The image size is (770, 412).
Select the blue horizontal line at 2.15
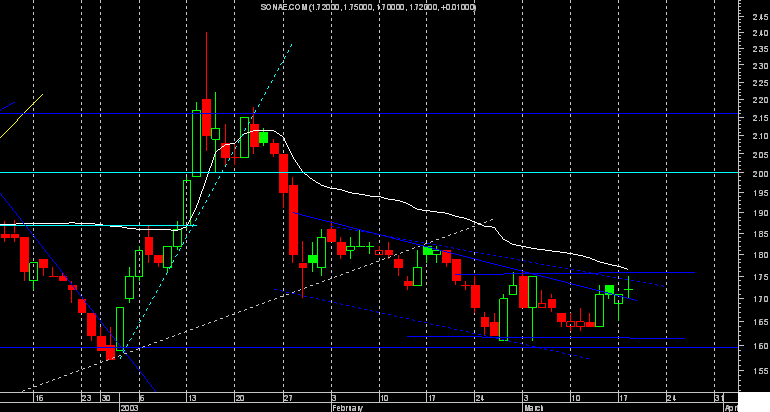(368, 113)
